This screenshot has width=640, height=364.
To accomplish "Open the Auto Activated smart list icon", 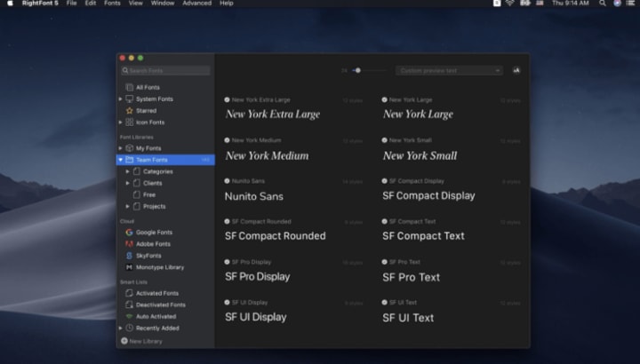I will [129, 316].
